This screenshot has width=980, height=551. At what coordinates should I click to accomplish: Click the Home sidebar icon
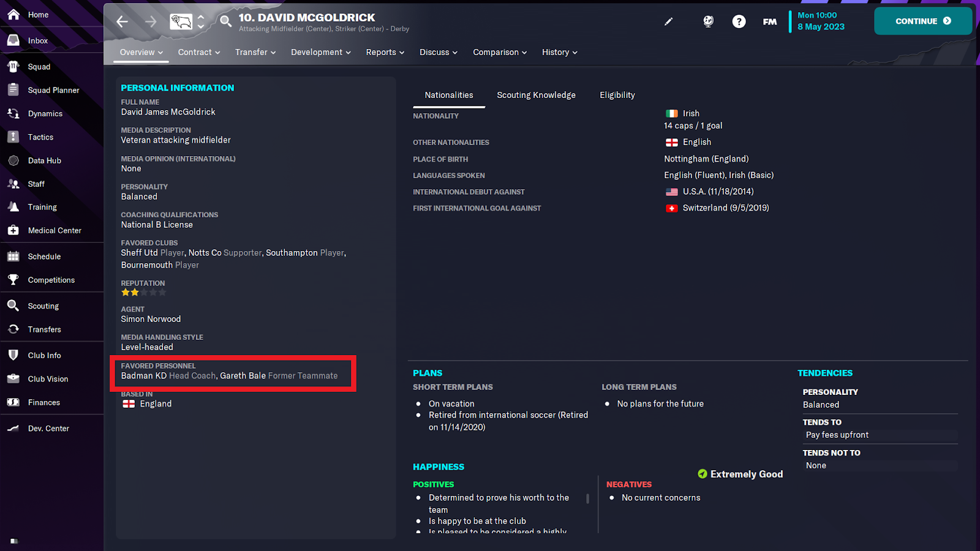[13, 15]
